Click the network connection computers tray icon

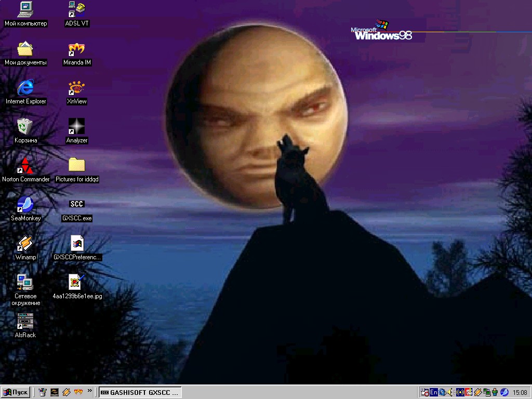point(486,393)
